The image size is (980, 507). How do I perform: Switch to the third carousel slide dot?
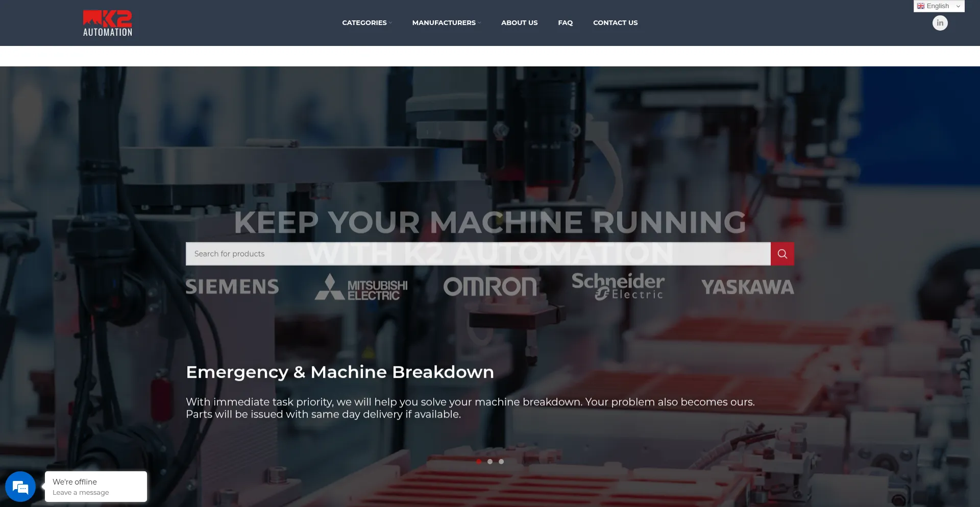coord(501,462)
